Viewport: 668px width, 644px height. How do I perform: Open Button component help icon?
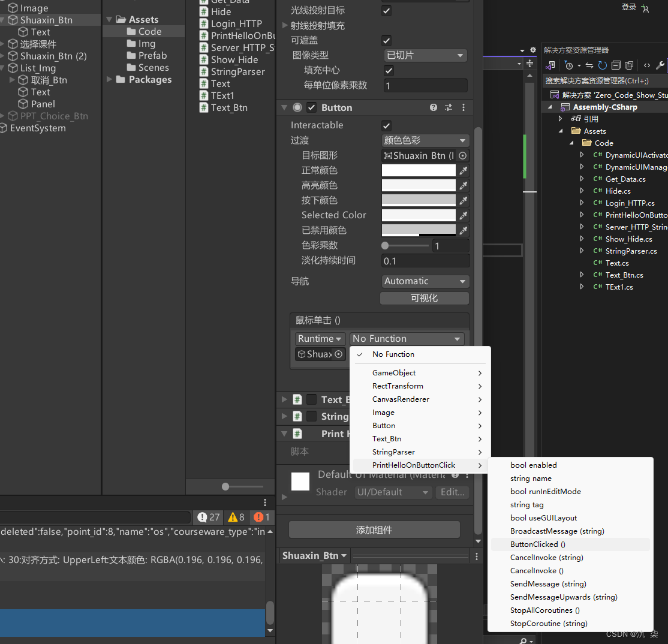click(434, 107)
